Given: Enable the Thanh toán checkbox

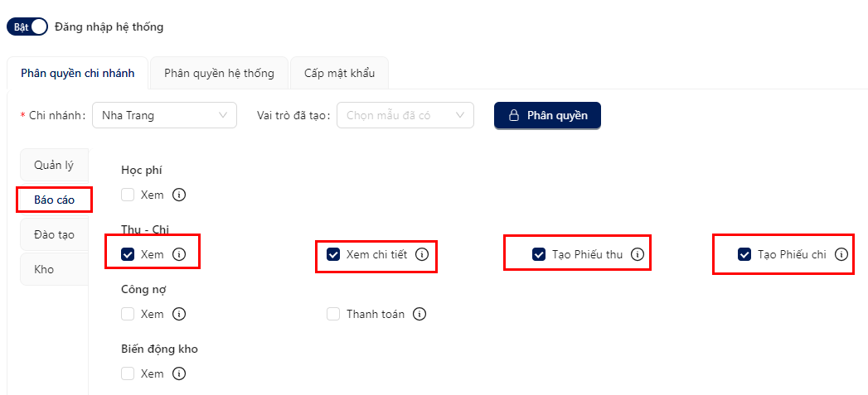Looking at the screenshot, I should tap(333, 314).
